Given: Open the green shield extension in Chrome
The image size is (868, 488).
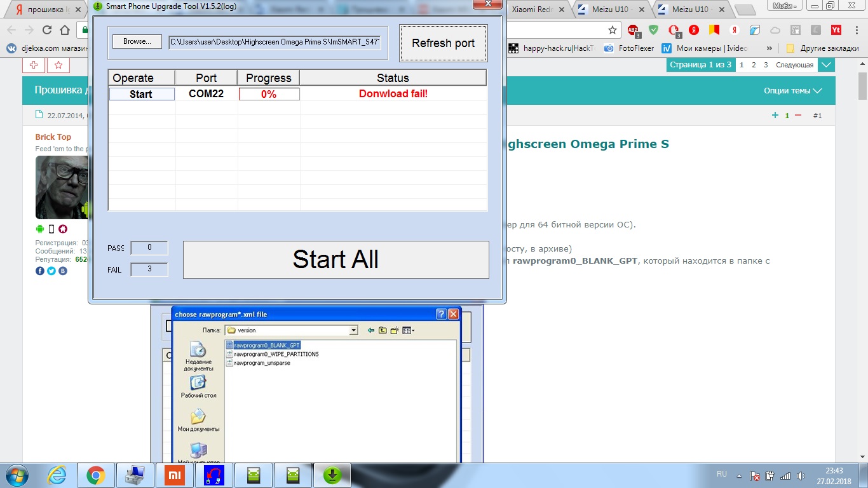Looking at the screenshot, I should [653, 30].
